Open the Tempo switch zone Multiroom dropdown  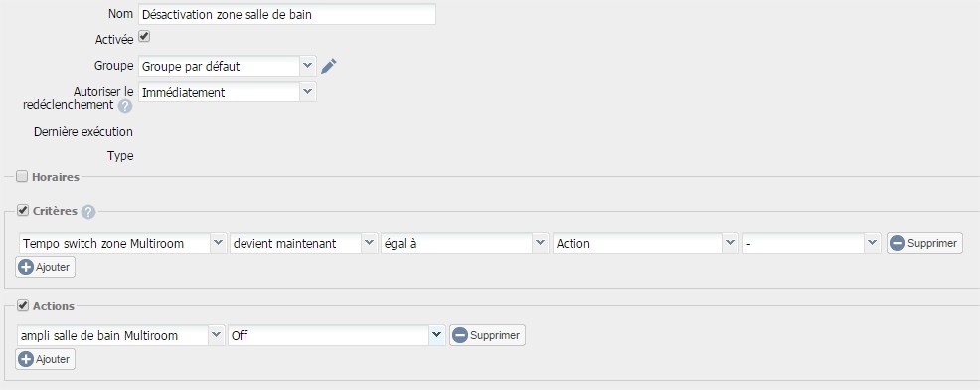click(121, 244)
